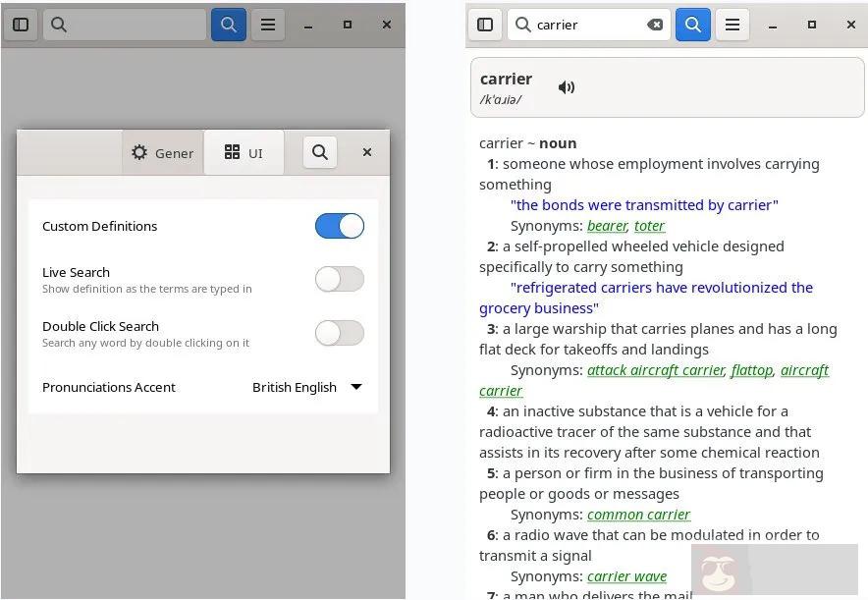This screenshot has height=600, width=868.
Task: Enable Custom Definitions
Action: tap(340, 226)
